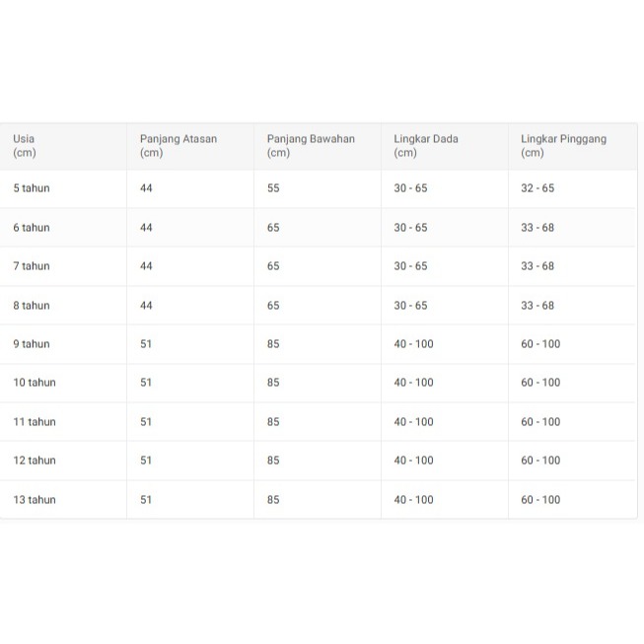This screenshot has height=644, width=644.
Task: Click the Lingkar Dada column header
Action: 425,145
